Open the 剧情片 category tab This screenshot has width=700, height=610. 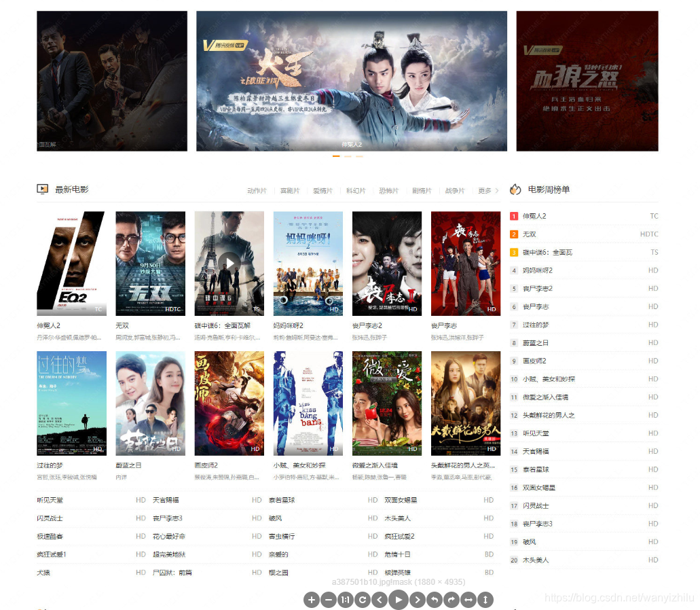[422, 191]
